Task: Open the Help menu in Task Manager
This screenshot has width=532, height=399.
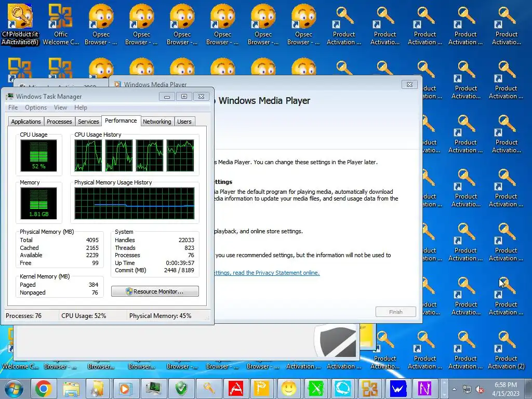Action: tap(81, 108)
